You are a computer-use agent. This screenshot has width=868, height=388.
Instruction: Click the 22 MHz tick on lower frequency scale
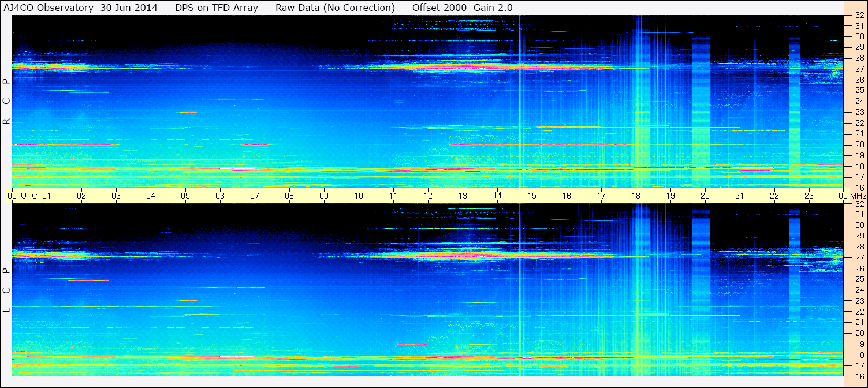(x=859, y=312)
